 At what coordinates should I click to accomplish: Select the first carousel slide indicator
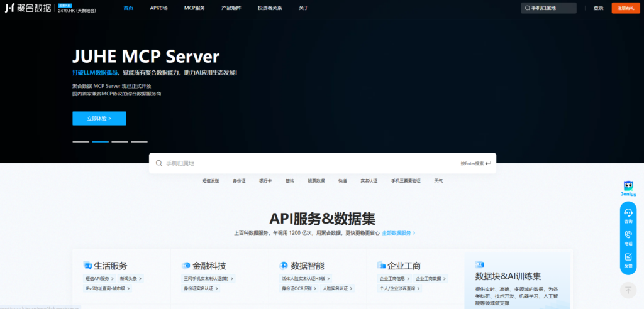tap(80, 142)
